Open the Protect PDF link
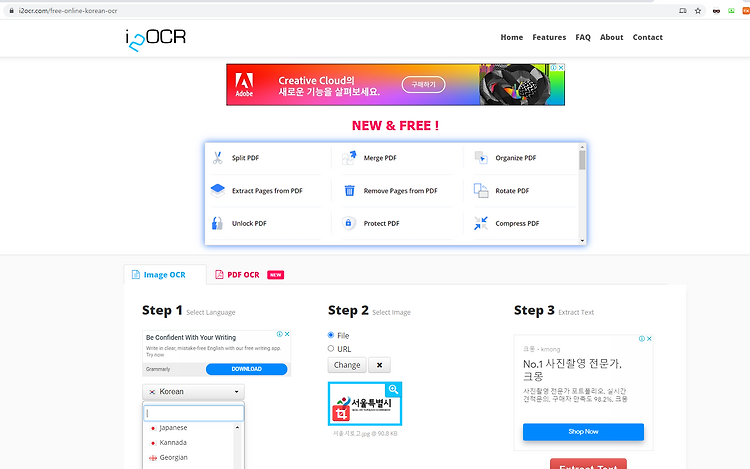The height and width of the screenshot is (469, 750). click(x=381, y=223)
